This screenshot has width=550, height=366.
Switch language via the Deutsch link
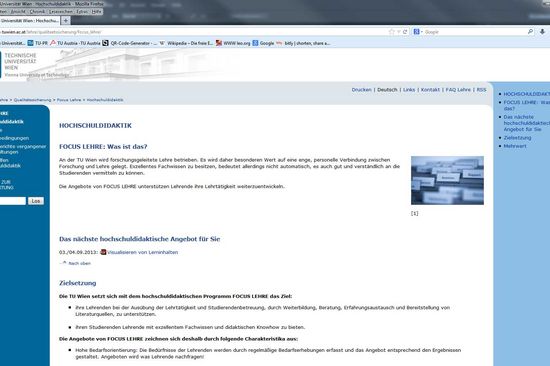click(387, 90)
